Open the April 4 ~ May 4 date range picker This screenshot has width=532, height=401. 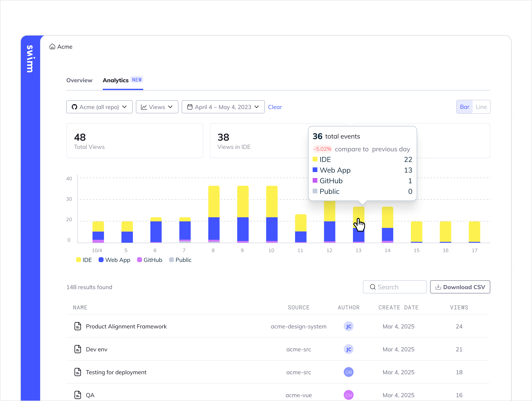pyautogui.click(x=223, y=107)
